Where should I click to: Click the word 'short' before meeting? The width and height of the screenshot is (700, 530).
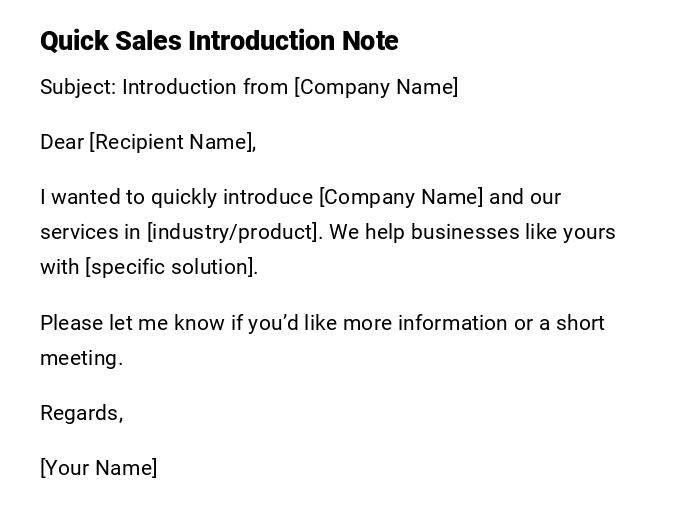click(580, 323)
